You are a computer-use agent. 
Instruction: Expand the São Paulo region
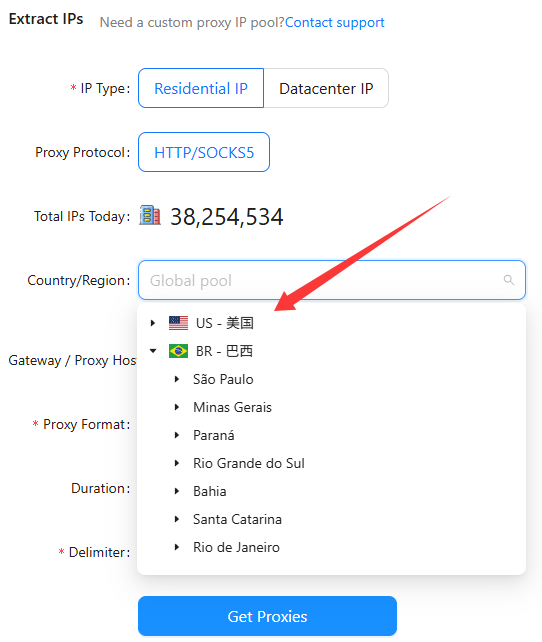(x=177, y=379)
